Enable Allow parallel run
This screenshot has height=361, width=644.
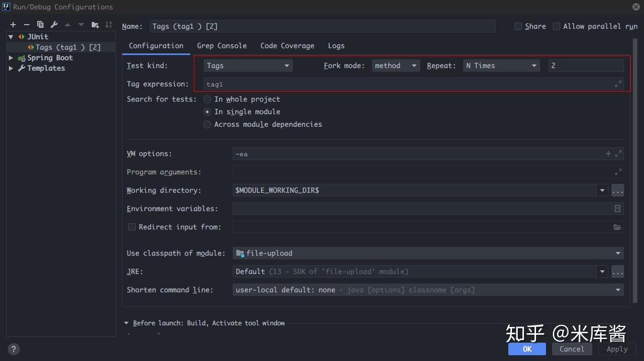pyautogui.click(x=556, y=26)
